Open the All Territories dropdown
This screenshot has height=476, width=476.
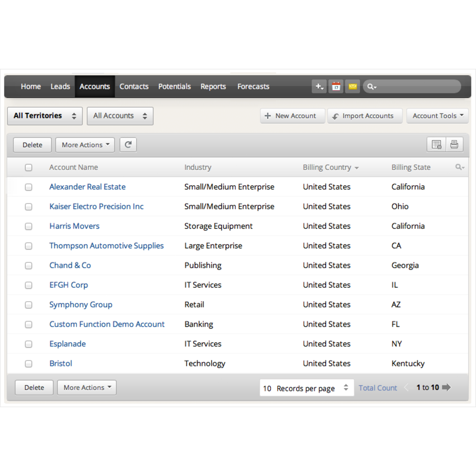[45, 116]
